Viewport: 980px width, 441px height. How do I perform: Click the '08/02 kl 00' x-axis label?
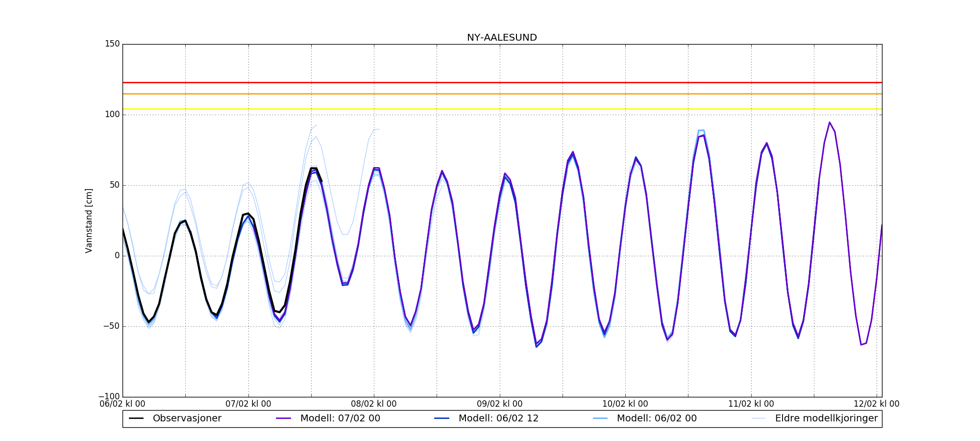click(x=374, y=404)
